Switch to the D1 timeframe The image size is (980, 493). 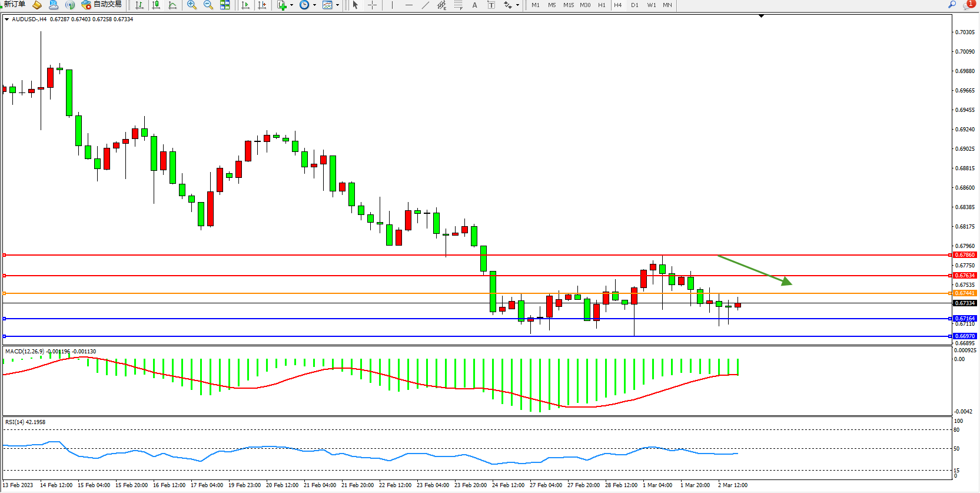(634, 5)
